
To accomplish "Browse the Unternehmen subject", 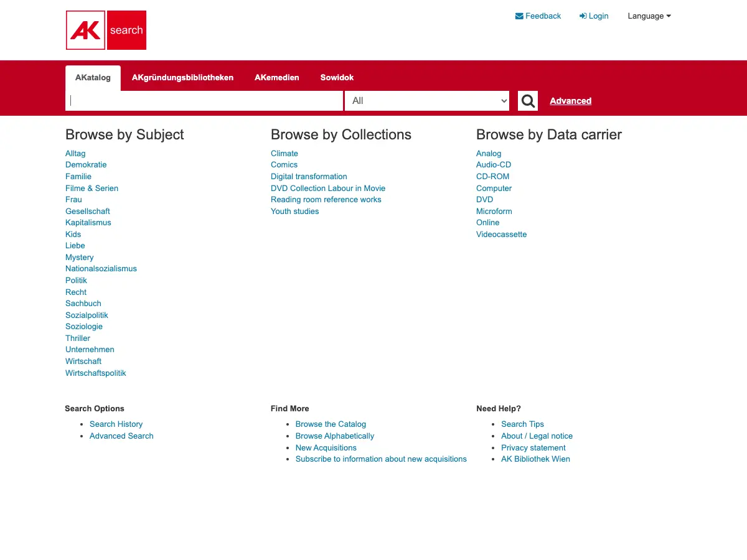I will [x=90, y=350].
